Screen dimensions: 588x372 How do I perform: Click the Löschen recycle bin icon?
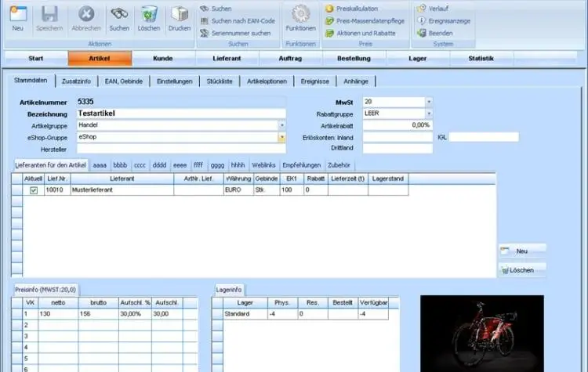click(x=148, y=14)
